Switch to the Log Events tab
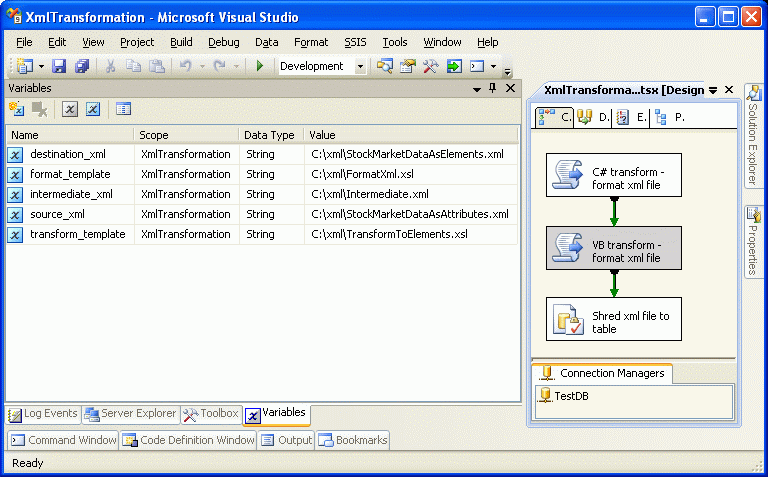This screenshot has width=768, height=477. click(44, 414)
